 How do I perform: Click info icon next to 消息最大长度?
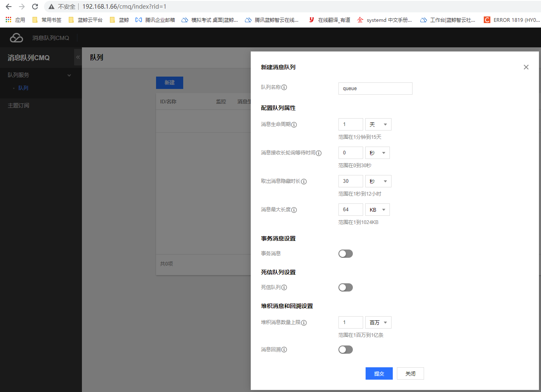294,210
